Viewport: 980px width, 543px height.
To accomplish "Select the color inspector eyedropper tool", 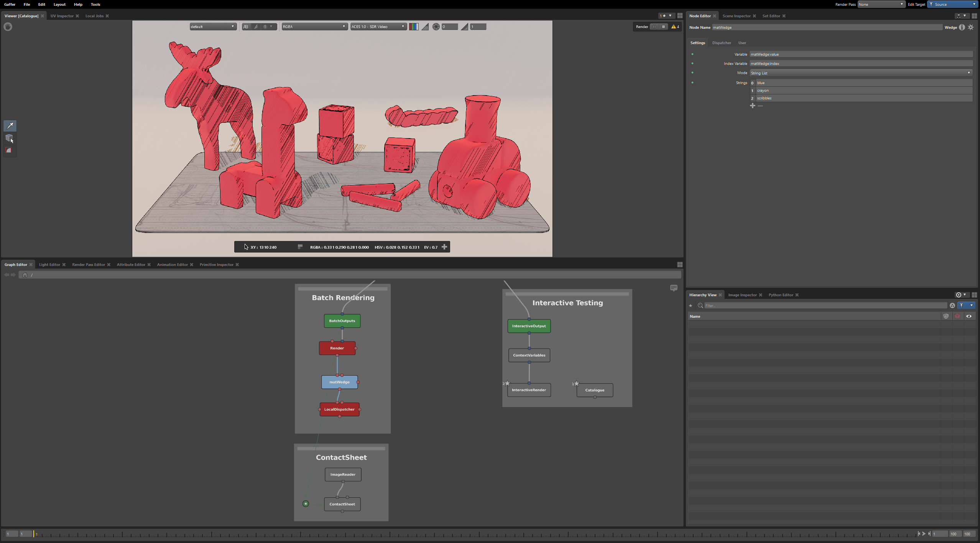I will point(10,125).
